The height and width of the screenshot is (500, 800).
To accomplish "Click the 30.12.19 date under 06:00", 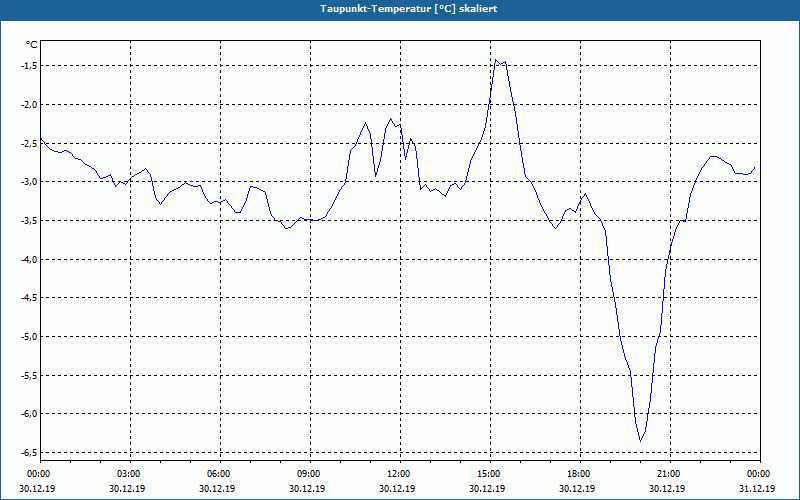I will (217, 488).
